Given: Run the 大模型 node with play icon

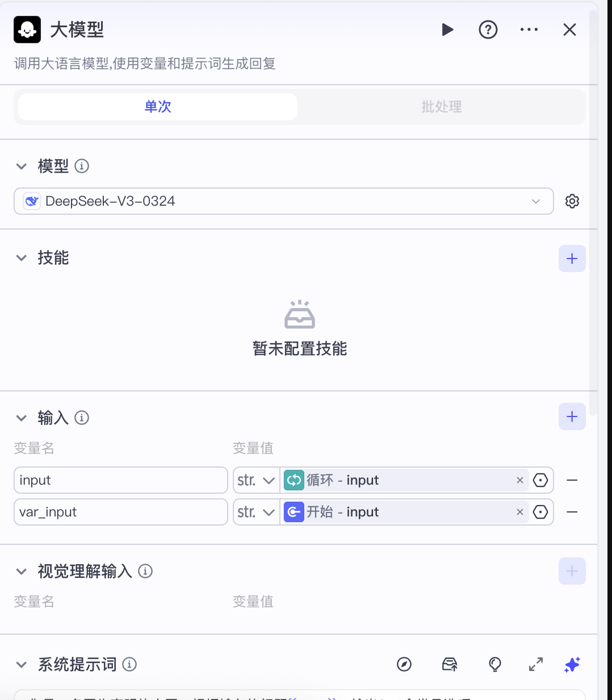Looking at the screenshot, I should click(x=447, y=30).
